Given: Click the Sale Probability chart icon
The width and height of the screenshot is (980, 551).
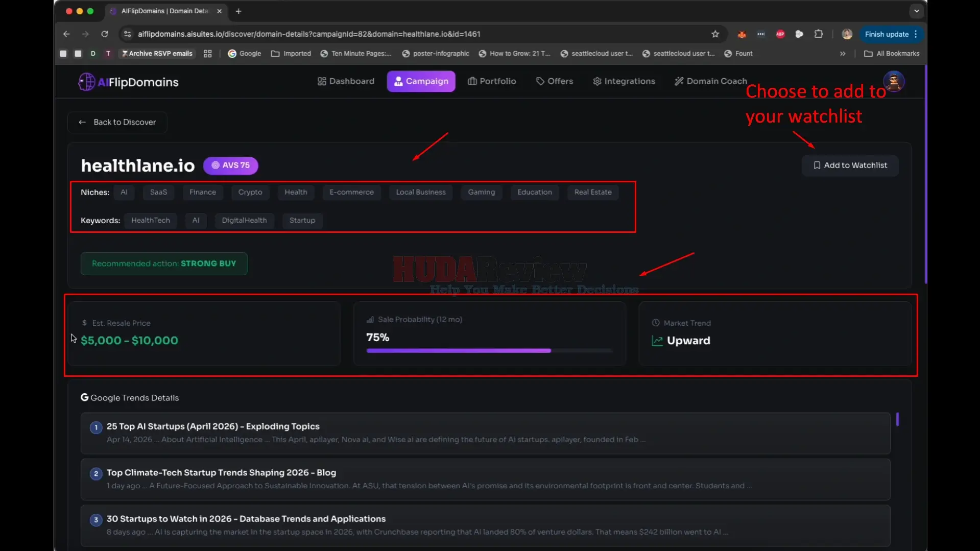Looking at the screenshot, I should pyautogui.click(x=370, y=320).
